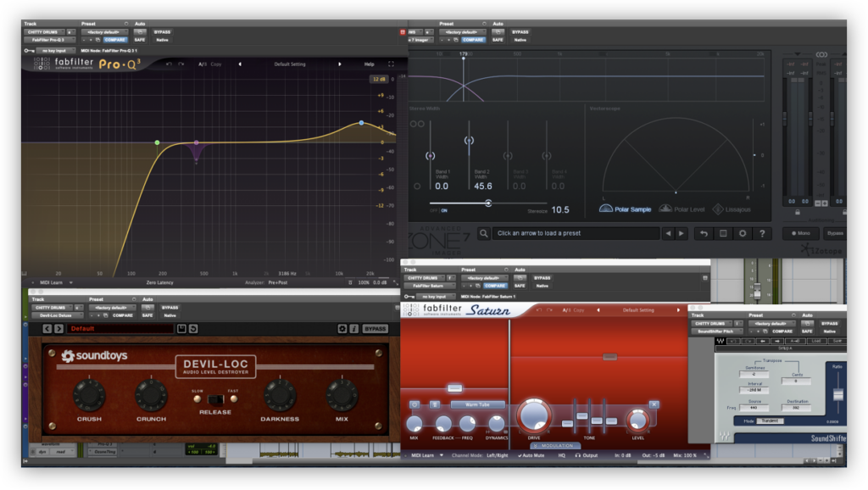Load previous preset in Ozone Imager
This screenshot has height=490, width=868.
[x=668, y=233]
